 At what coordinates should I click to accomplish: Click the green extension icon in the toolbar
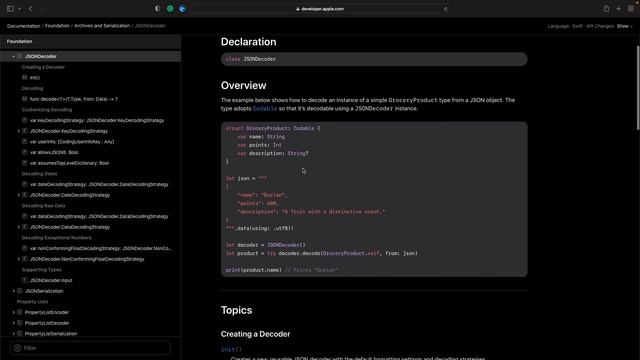(170, 9)
